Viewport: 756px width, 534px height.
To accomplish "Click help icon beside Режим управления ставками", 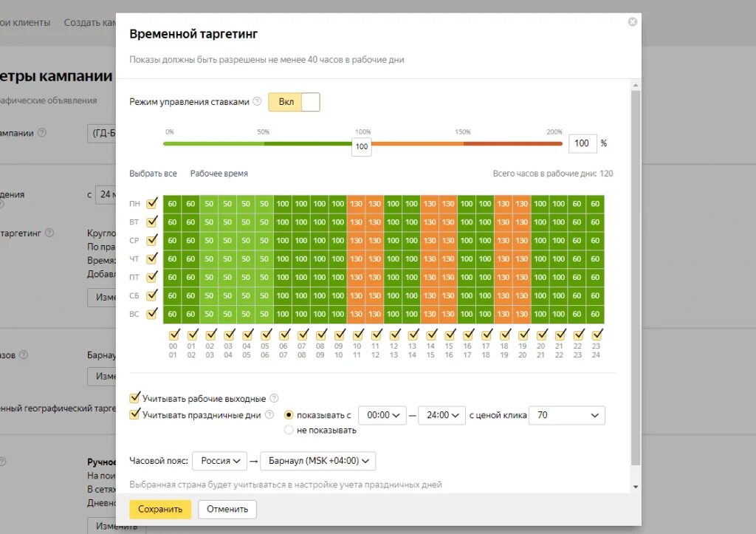I will coord(257,101).
